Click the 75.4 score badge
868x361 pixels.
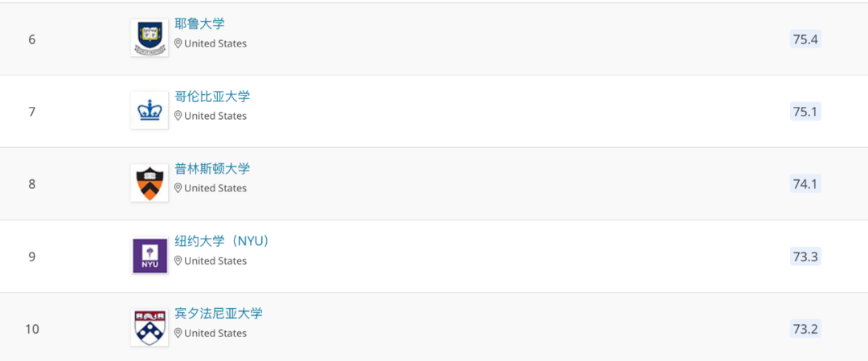pyautogui.click(x=805, y=39)
